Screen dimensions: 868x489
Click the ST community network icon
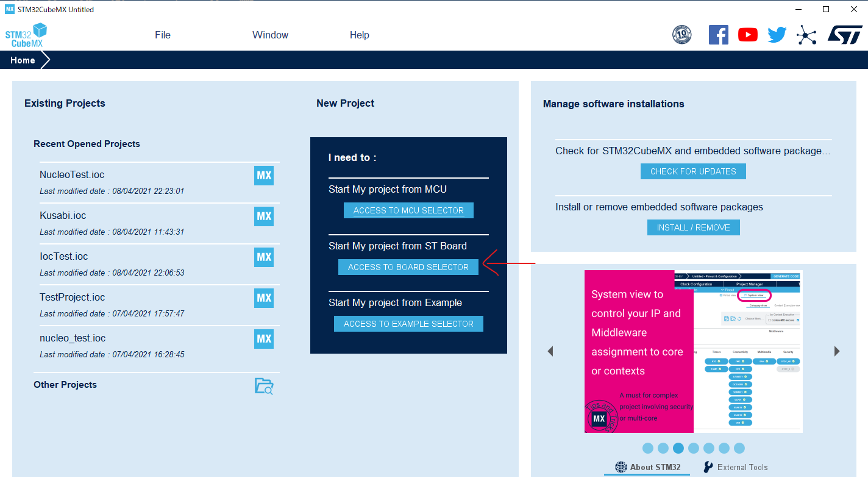806,35
